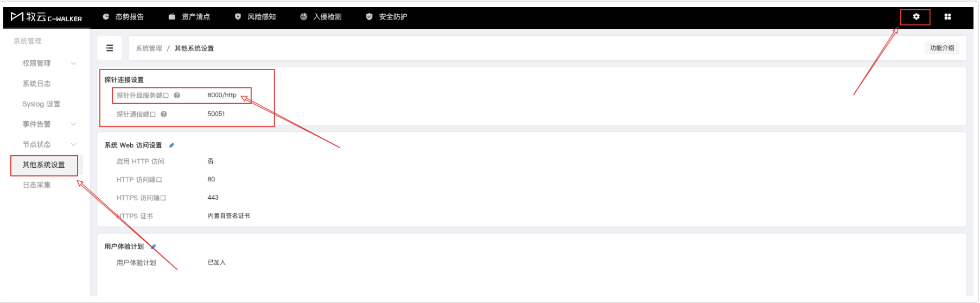Image resolution: width=980 pixels, height=303 pixels.
Task: Collapse sidebar with the hamburger icon
Action: 110,48
